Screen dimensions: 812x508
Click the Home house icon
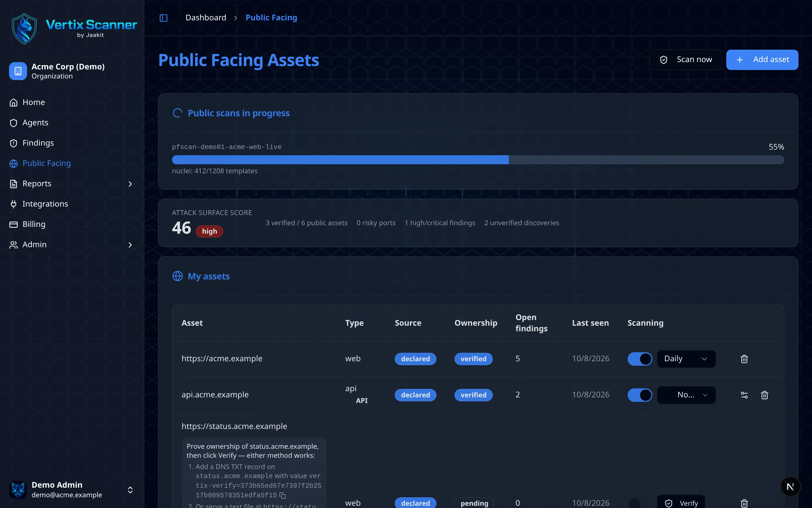click(14, 102)
